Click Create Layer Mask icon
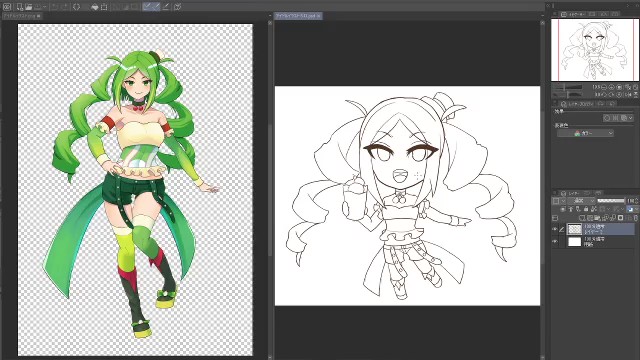Viewport: 640px width, 360px height. [x=620, y=218]
